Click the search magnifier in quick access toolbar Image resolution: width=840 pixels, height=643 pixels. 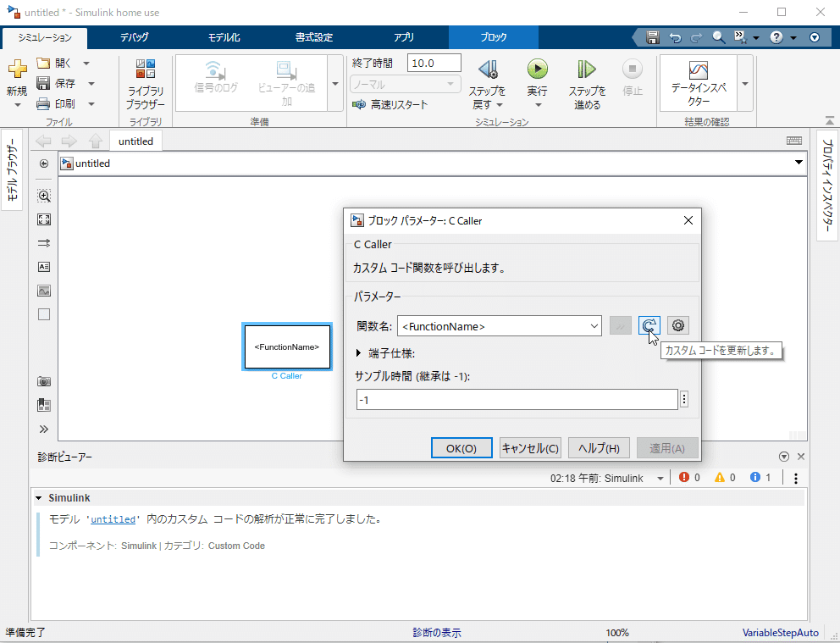718,37
